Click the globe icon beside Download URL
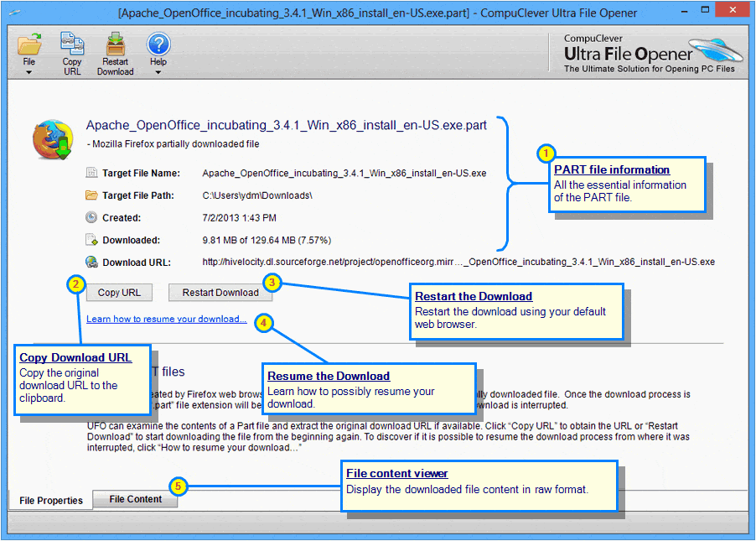Screen dimensions: 756x541 91,262
